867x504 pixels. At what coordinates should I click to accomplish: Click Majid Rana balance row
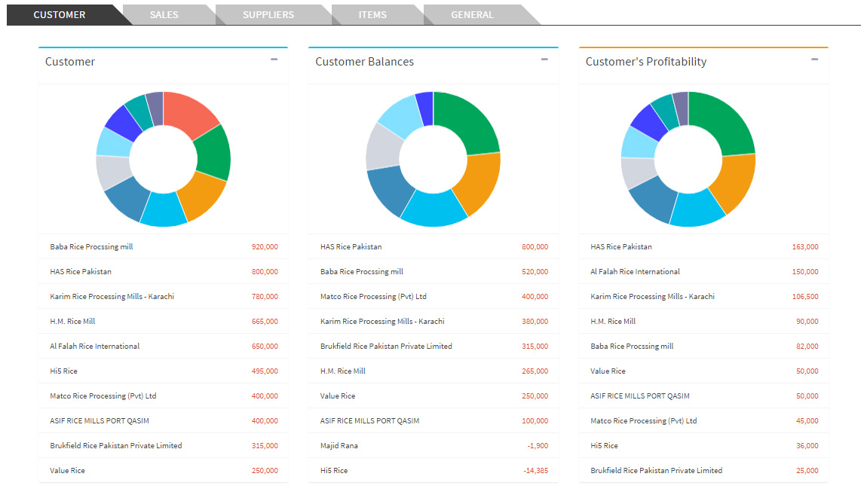433,445
